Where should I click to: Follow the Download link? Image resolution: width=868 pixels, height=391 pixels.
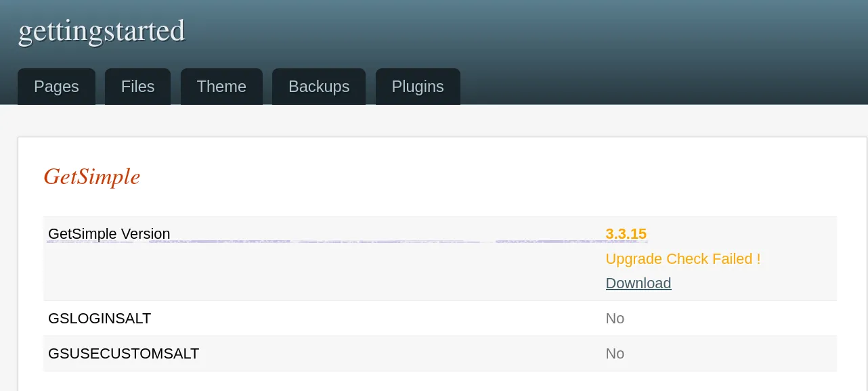[x=638, y=283]
